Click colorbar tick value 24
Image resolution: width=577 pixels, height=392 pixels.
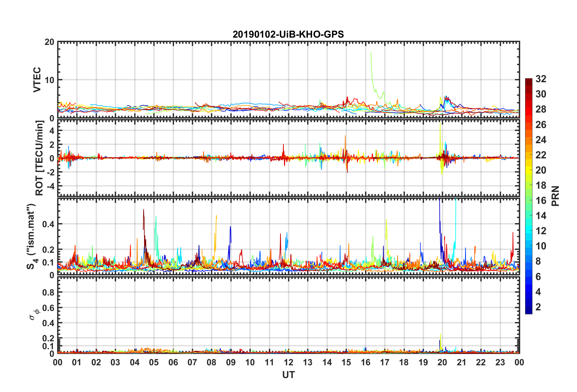[541, 140]
